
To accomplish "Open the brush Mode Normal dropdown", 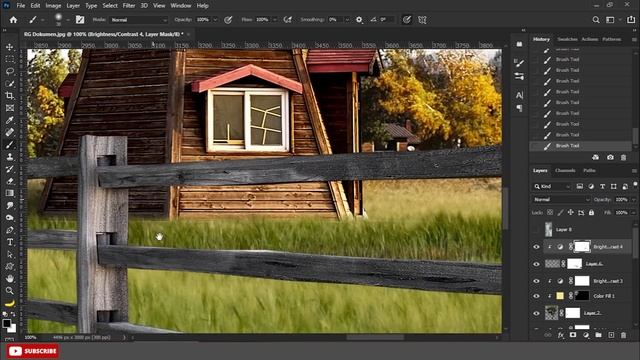I will point(139,20).
